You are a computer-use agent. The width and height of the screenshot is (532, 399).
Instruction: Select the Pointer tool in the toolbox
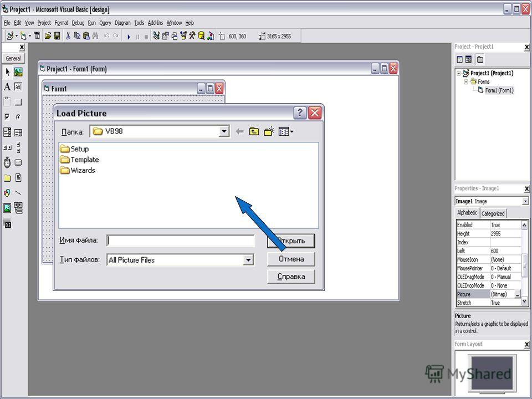(7, 71)
